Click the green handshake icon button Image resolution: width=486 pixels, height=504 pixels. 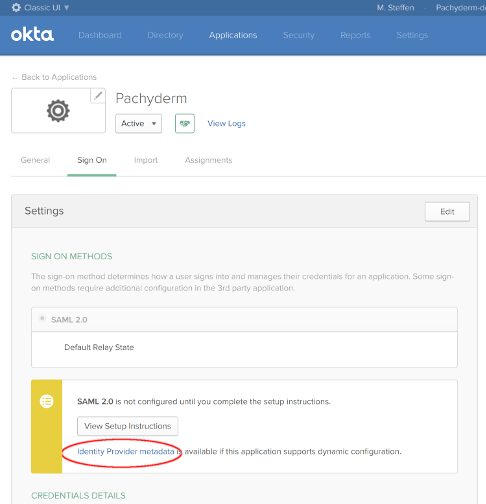pyautogui.click(x=185, y=124)
